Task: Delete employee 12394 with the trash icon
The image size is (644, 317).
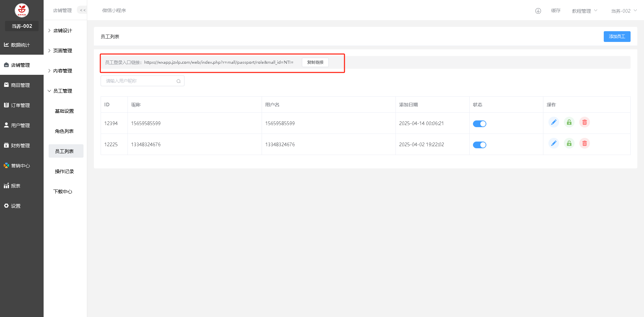Action: tap(584, 122)
